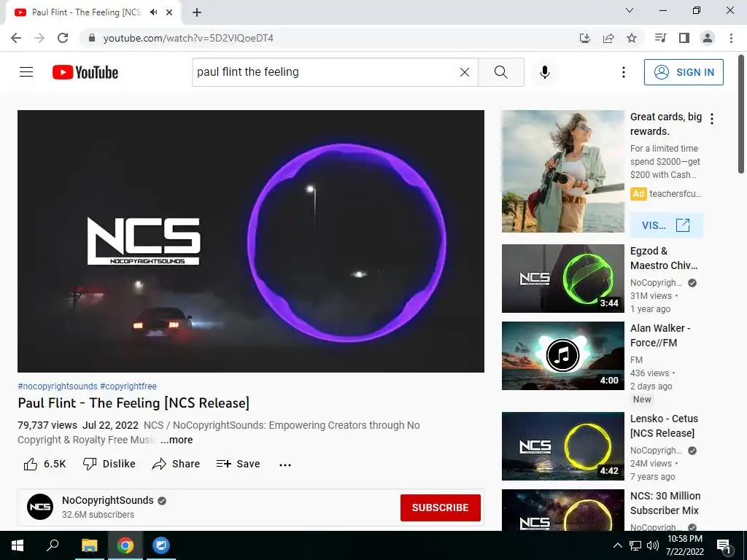Show hidden system tray icons
This screenshot has height=560, width=747.
click(x=617, y=545)
